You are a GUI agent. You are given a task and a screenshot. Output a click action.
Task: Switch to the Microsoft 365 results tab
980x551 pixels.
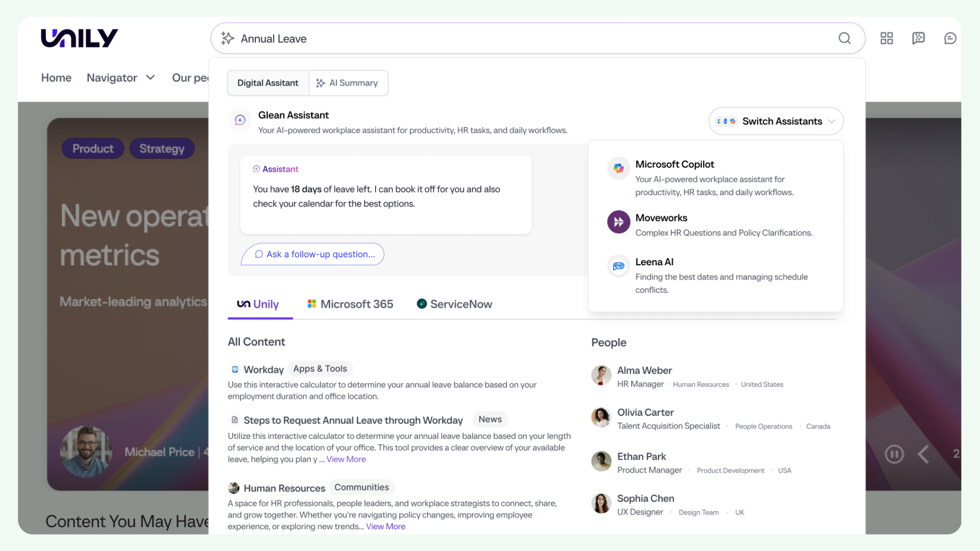350,304
